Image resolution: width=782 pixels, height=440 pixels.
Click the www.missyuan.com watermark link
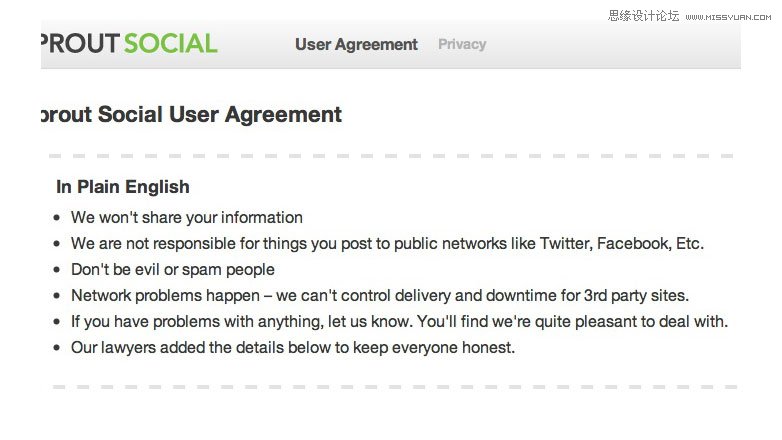728,17
